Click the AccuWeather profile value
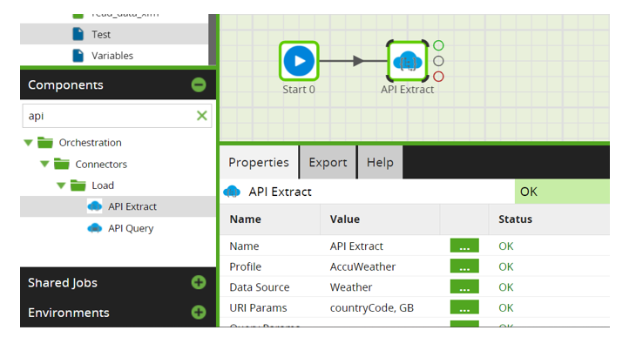The image size is (636, 364). pyautogui.click(x=362, y=266)
